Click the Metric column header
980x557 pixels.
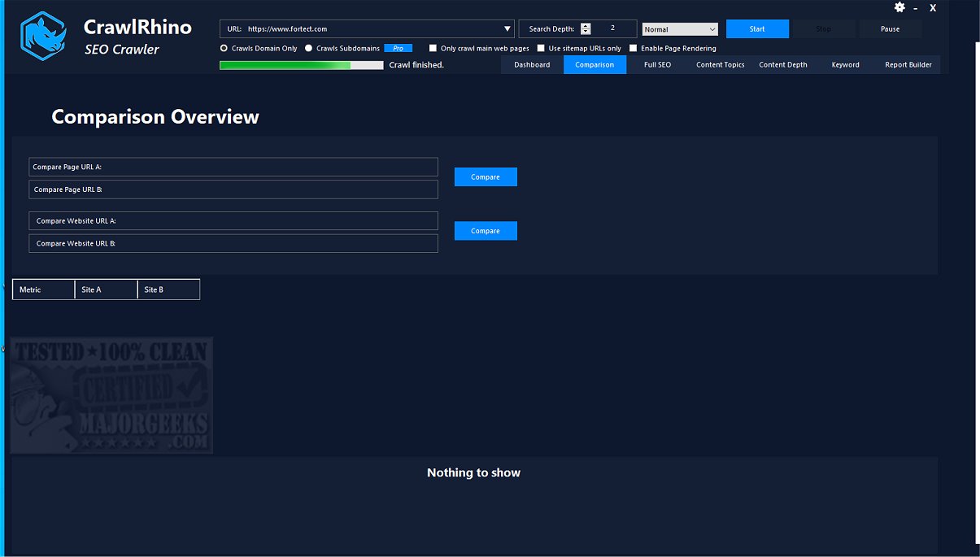point(44,289)
